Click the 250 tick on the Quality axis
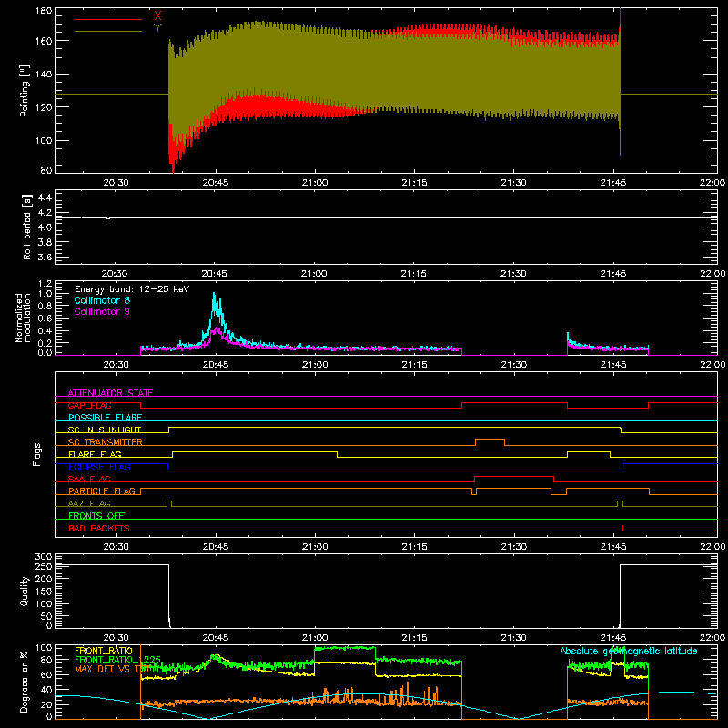The image size is (728, 728). click(44, 566)
